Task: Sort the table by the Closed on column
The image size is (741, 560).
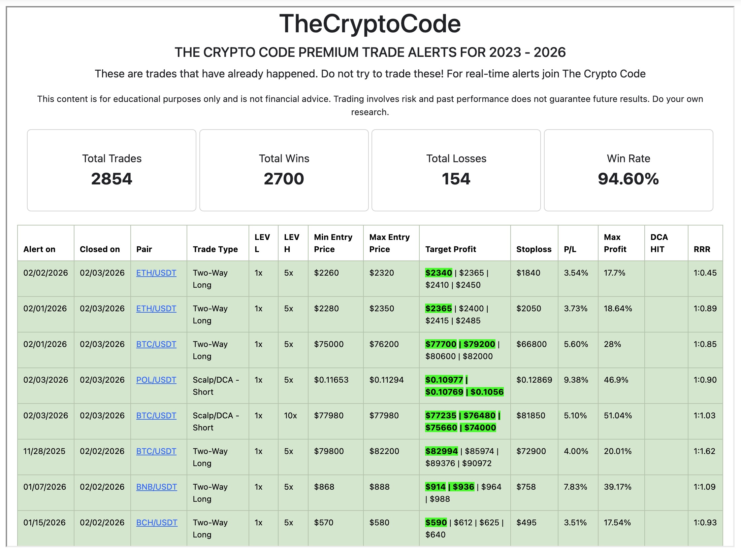Action: [100, 249]
